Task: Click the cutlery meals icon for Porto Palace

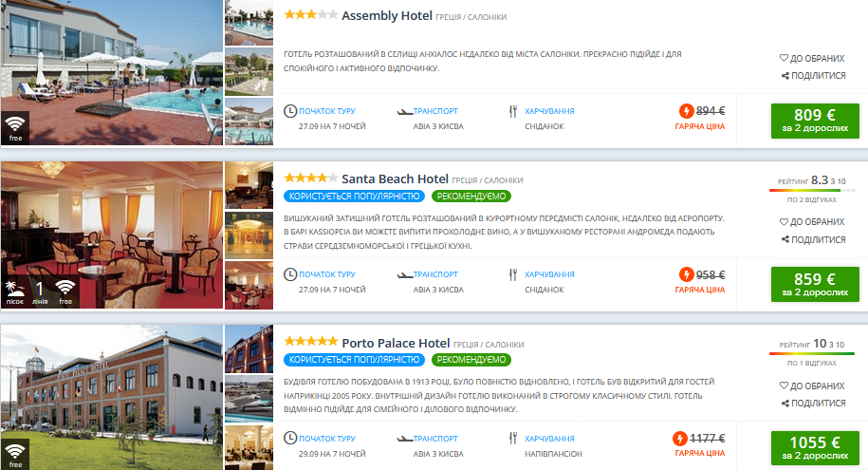Action: [513, 439]
